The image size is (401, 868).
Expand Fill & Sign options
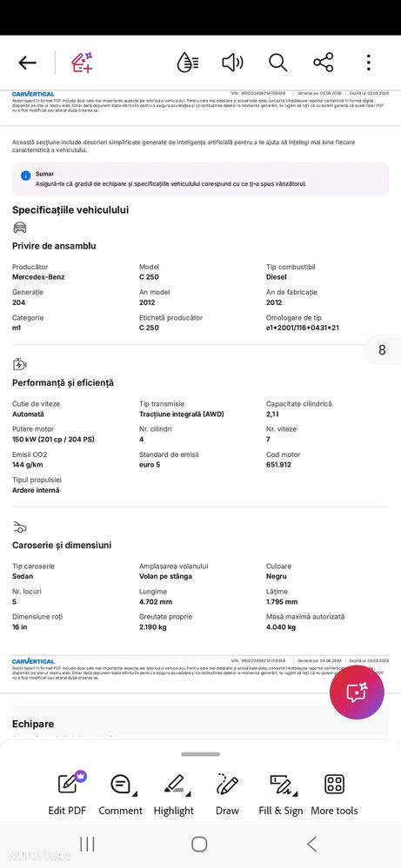[x=281, y=794]
